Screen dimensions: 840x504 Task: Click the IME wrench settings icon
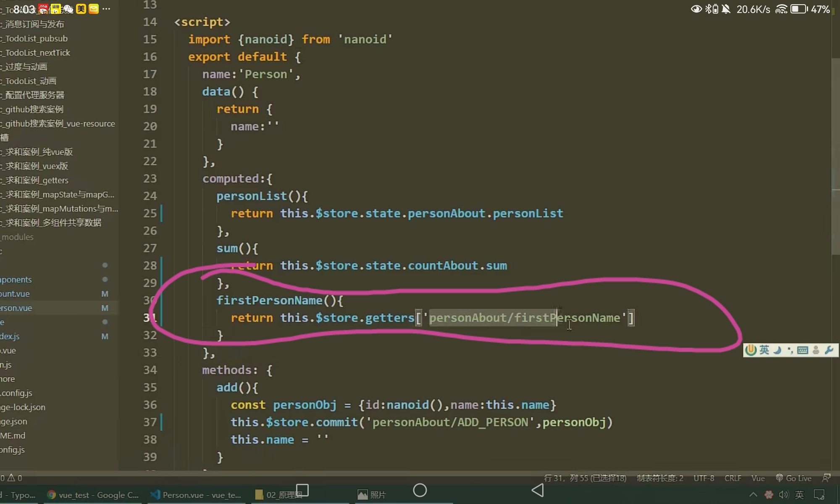click(x=829, y=350)
